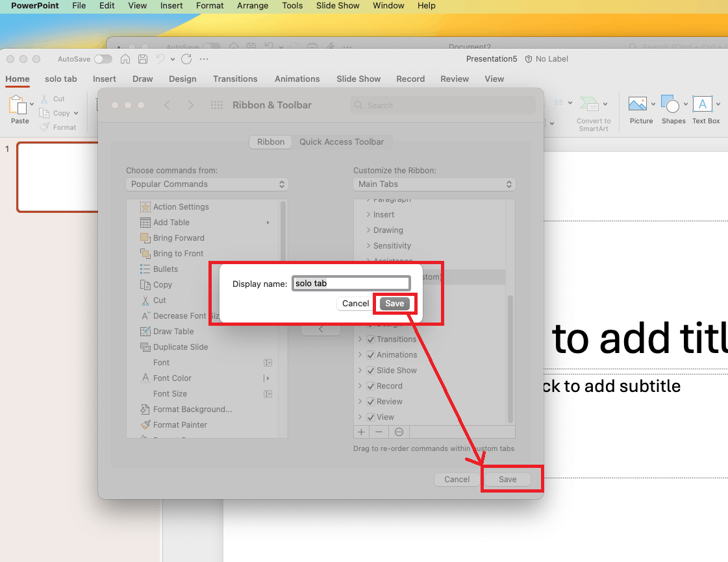Screen dimensions: 728x562
Task: Click the Redo circular arrow icon
Action: [186, 59]
